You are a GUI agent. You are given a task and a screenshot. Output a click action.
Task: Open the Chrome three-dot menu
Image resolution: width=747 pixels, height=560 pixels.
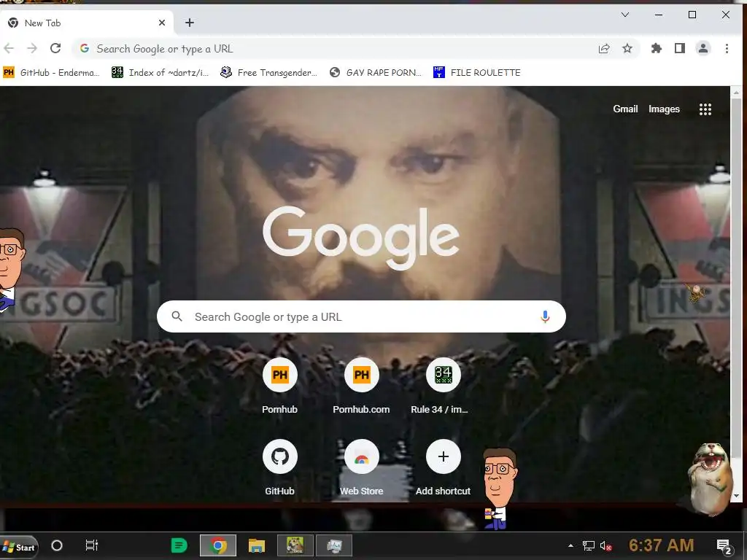(727, 49)
